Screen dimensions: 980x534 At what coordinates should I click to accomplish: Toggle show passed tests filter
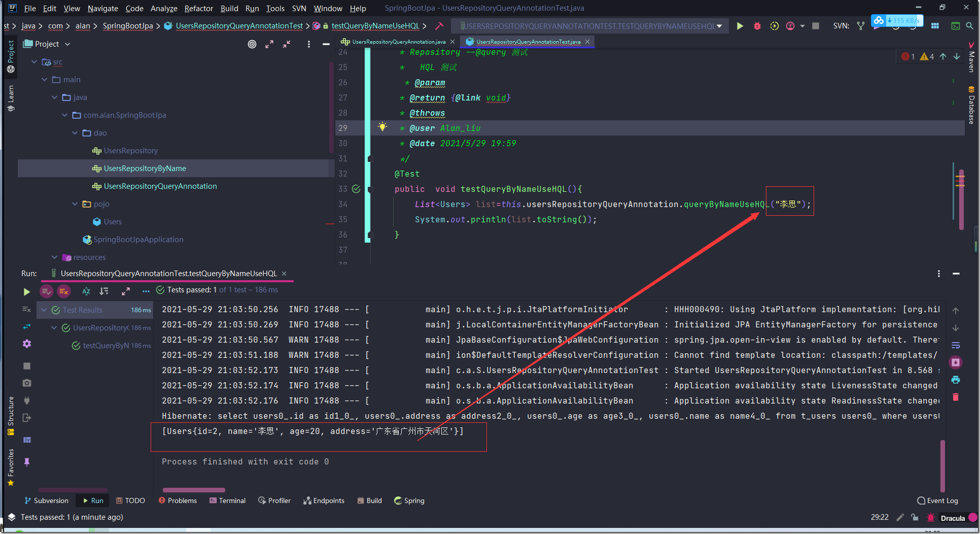[x=46, y=291]
